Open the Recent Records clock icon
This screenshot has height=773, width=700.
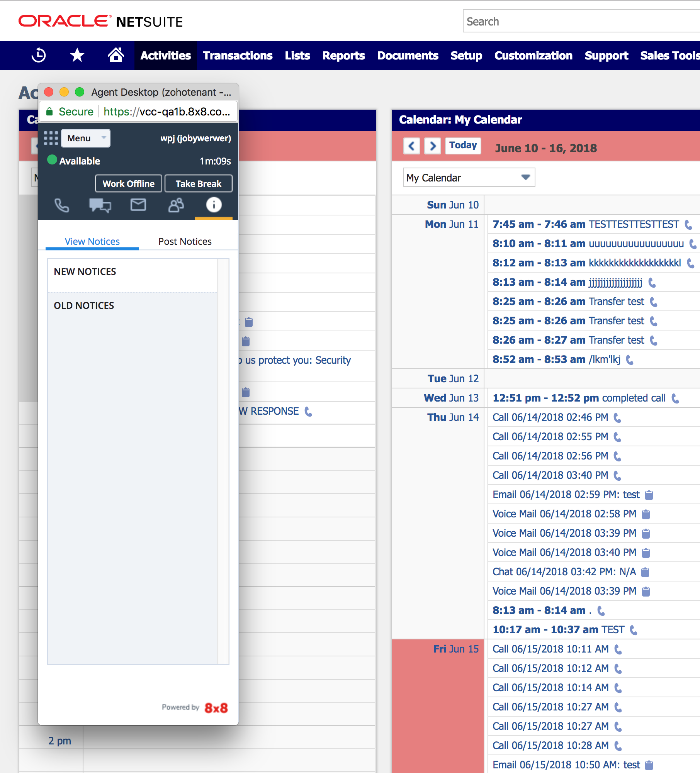[39, 55]
